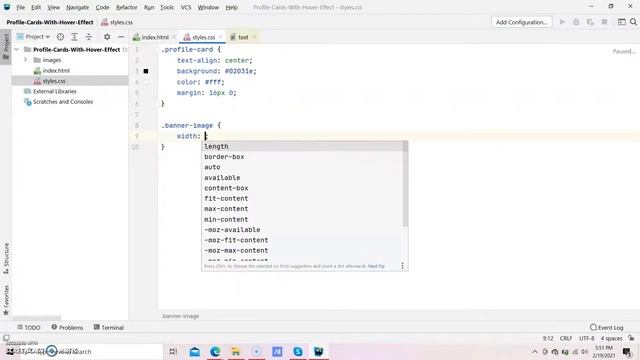This screenshot has height=360, width=640.
Task: Click the PyCharm icon in the taskbar
Action: [318, 351]
